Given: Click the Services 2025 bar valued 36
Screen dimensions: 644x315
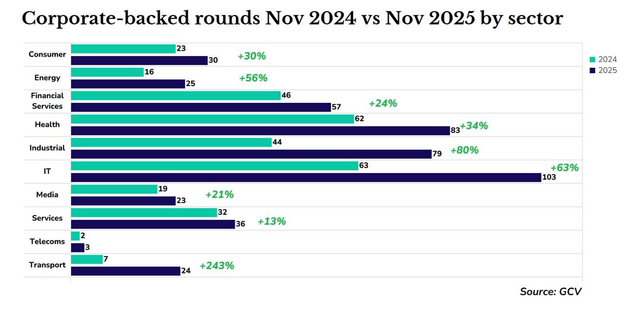Looking at the screenshot, I should pos(153,224).
